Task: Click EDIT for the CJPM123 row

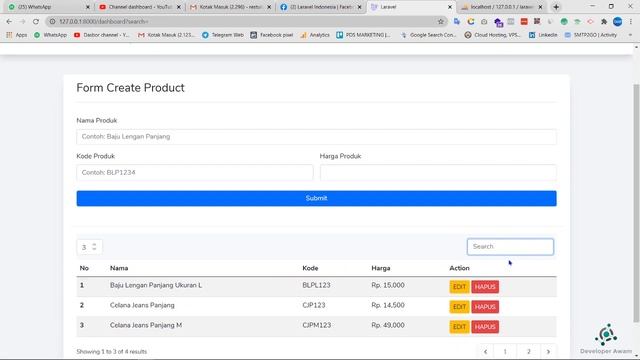Action: [x=459, y=327]
